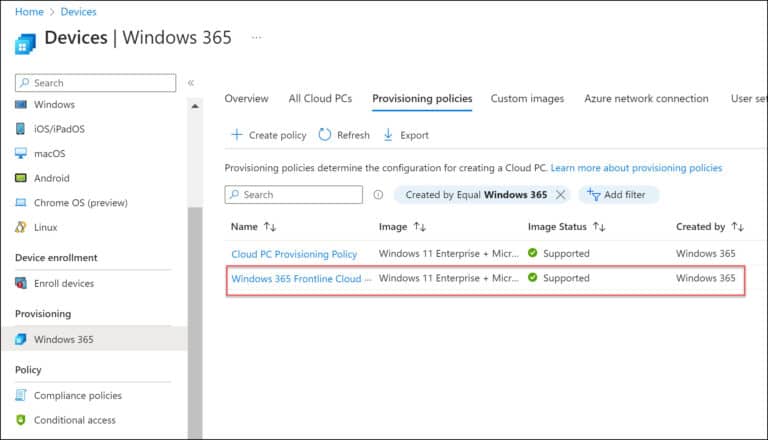The height and width of the screenshot is (440, 768).
Task: Click Supported status in Frontline Cloud row
Action: (x=566, y=278)
